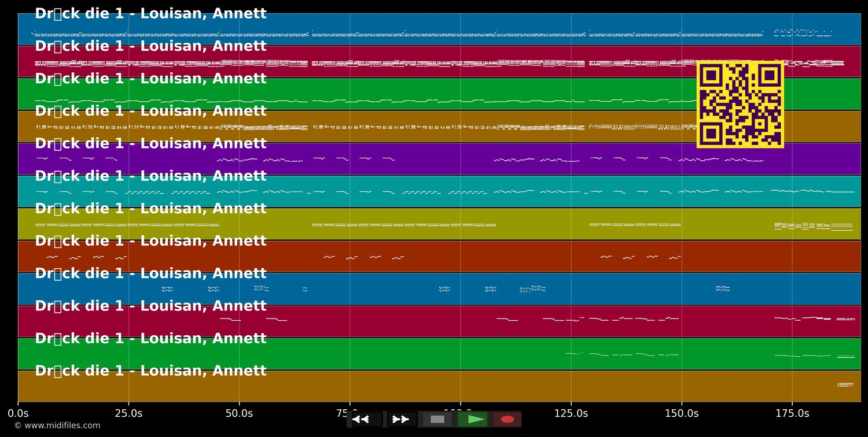Click the 125.0s time axis label
The width and height of the screenshot is (868, 437).
click(571, 413)
